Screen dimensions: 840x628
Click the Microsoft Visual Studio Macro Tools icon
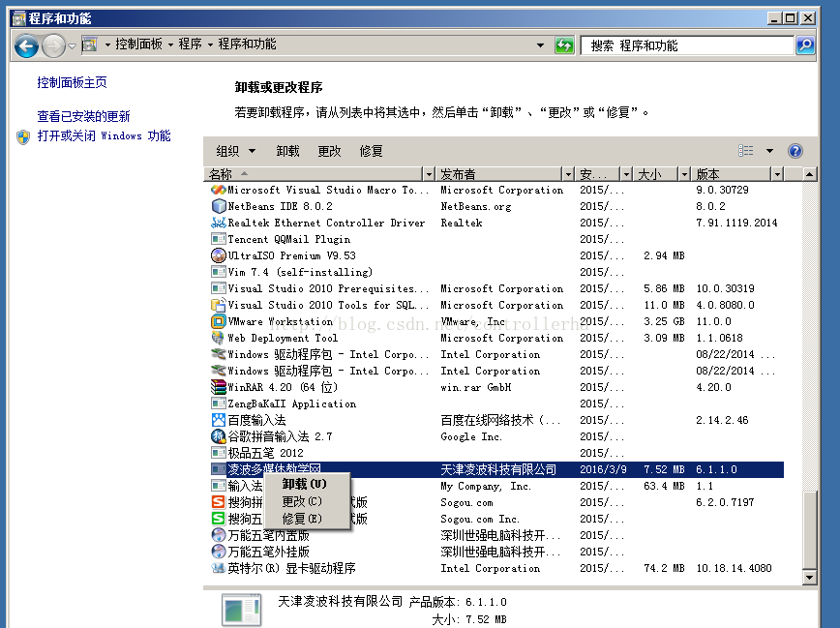click(x=219, y=190)
